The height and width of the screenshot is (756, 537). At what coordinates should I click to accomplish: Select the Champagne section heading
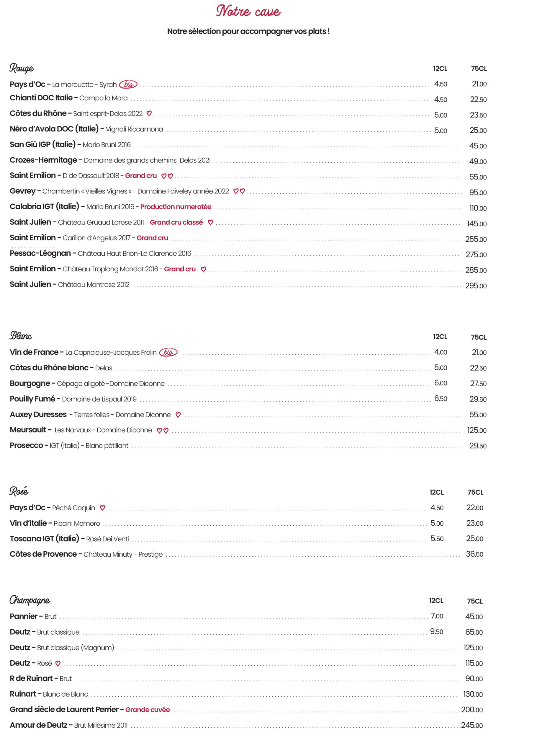(30, 600)
